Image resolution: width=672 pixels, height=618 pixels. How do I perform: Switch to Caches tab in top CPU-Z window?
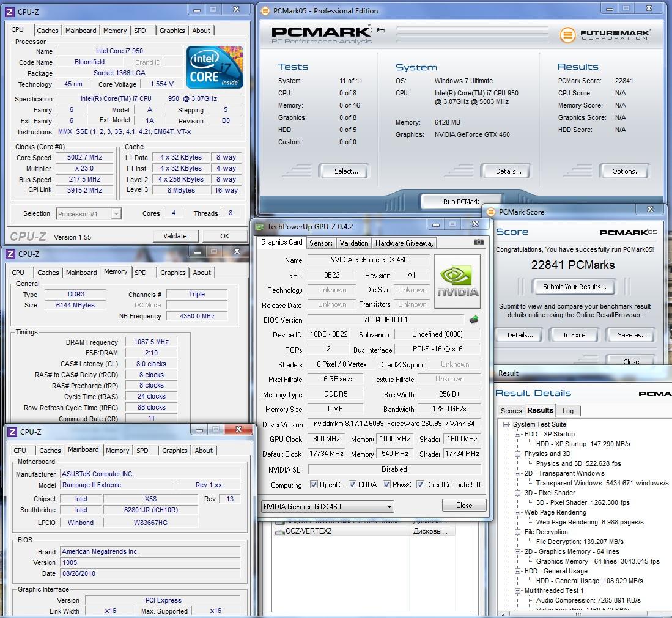[x=47, y=31]
